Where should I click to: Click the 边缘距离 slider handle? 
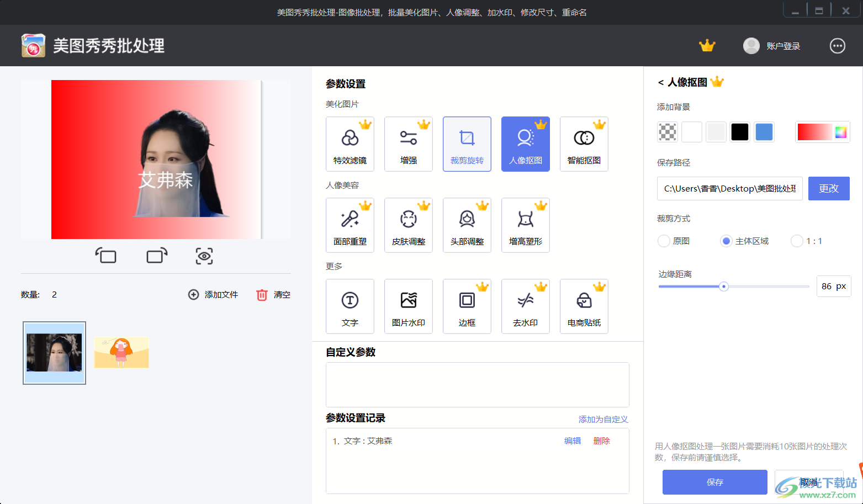tap(723, 286)
